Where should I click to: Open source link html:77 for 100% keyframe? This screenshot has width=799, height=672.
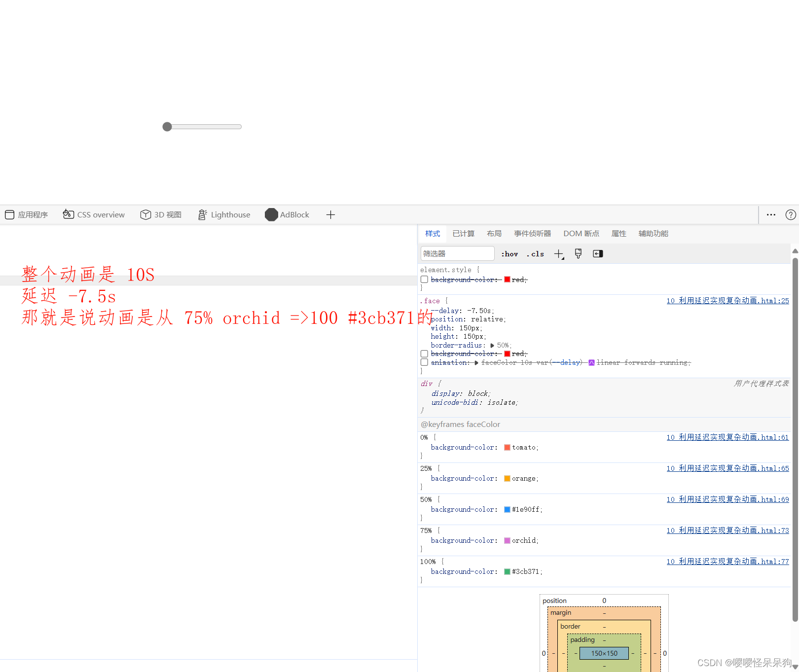tap(727, 562)
